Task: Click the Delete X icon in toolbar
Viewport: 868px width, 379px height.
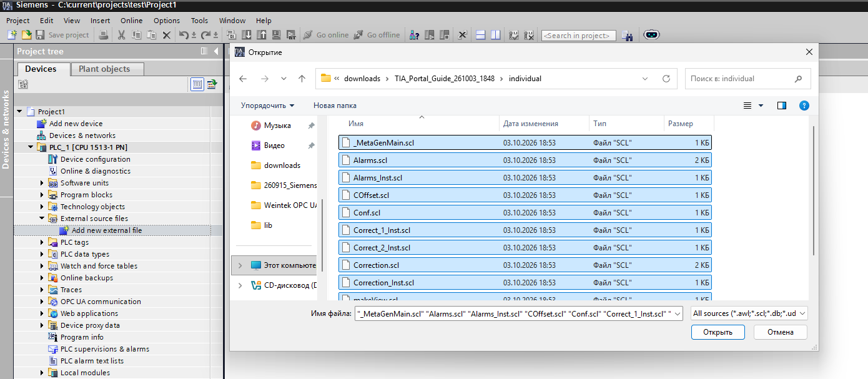Action: tap(167, 35)
